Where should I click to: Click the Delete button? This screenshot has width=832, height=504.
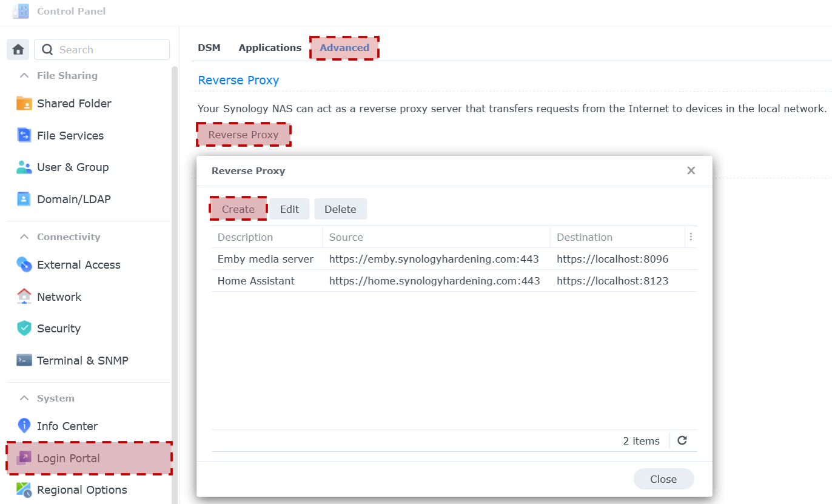(x=340, y=209)
